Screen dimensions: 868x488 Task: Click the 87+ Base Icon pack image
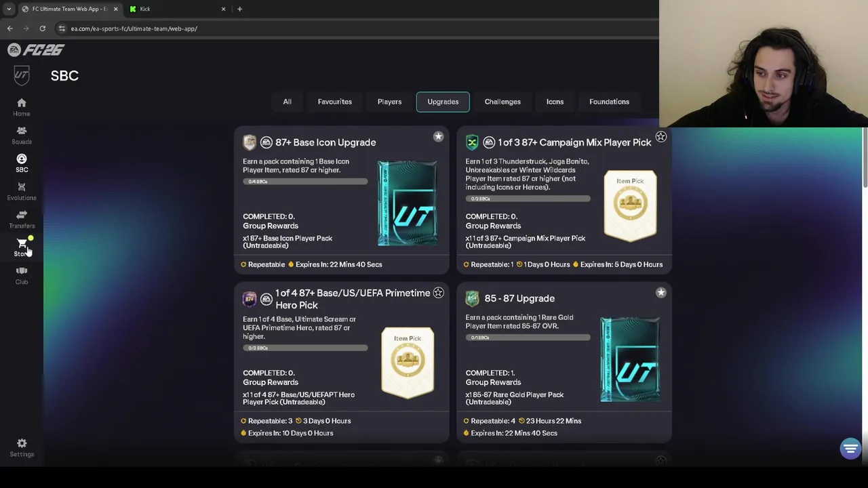pos(407,203)
